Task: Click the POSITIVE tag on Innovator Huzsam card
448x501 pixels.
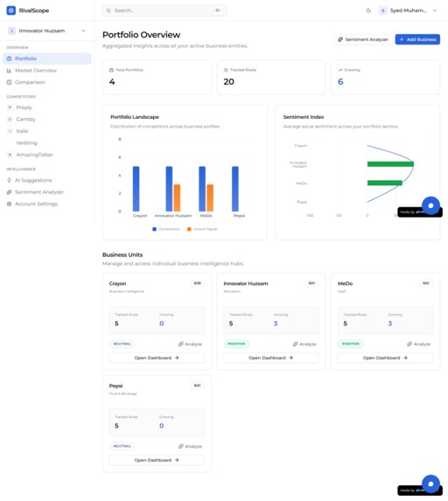Action: point(236,344)
